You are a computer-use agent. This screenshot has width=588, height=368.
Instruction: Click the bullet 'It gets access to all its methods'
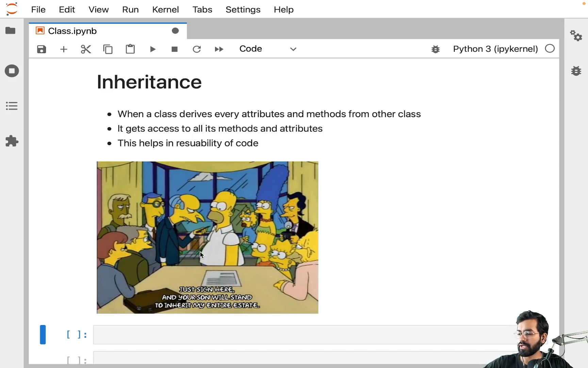point(220,128)
